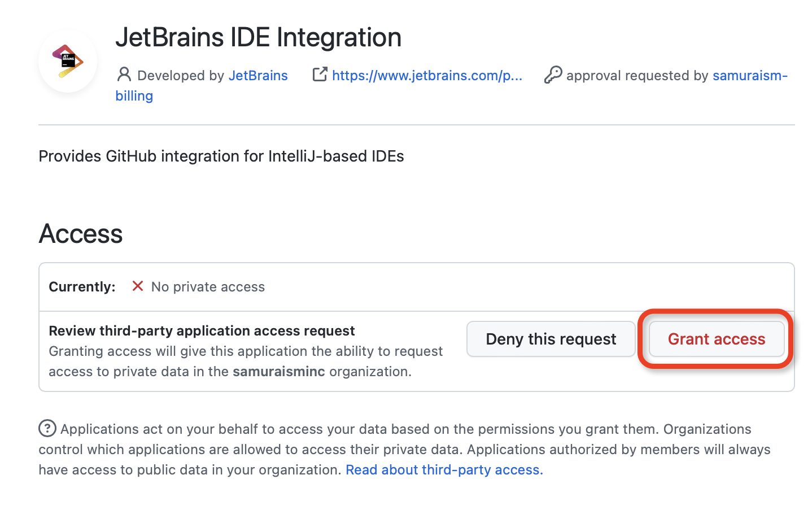Open the samuraism-billing requester profile link

click(750, 76)
